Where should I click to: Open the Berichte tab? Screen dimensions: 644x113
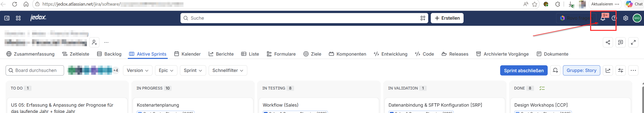tap(221, 54)
